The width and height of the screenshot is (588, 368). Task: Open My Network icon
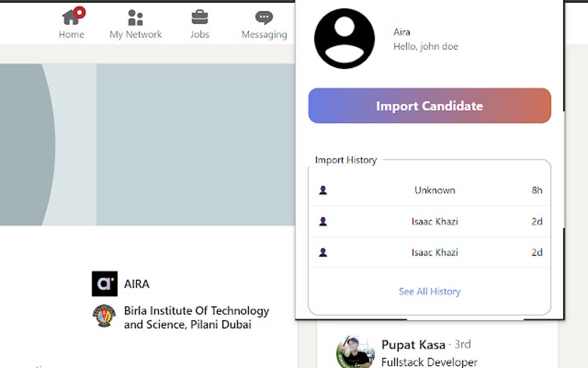[135, 18]
